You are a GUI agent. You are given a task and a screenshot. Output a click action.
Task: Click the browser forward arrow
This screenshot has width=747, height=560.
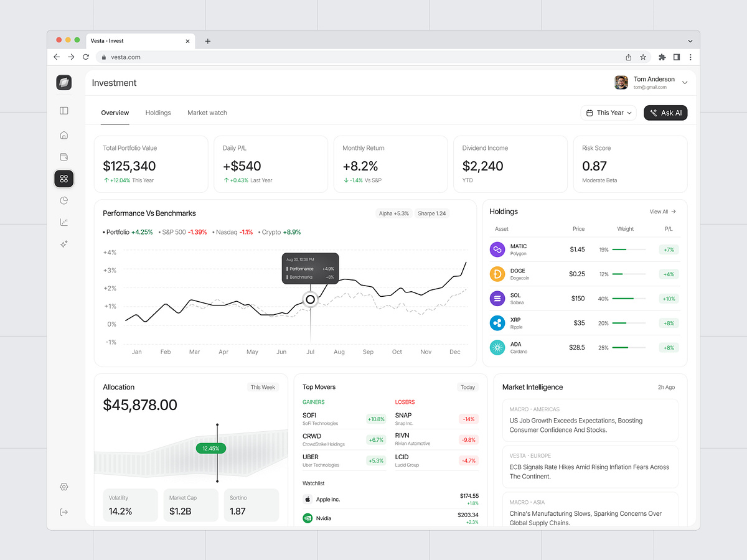[x=71, y=57]
